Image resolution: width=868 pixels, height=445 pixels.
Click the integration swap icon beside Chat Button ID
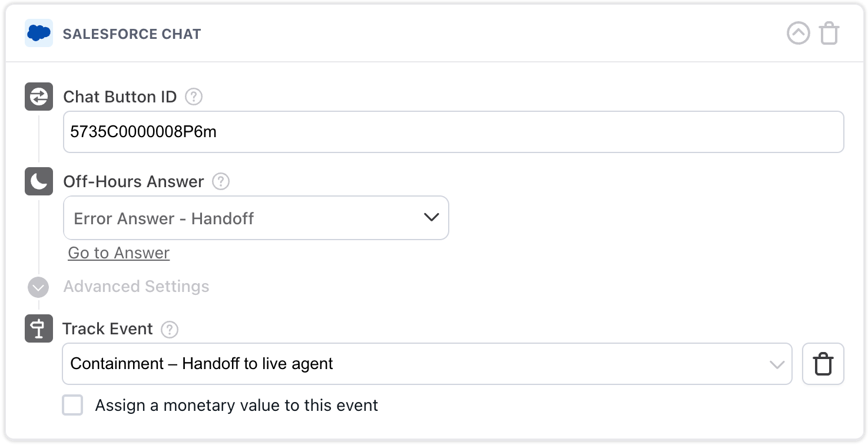[38, 97]
